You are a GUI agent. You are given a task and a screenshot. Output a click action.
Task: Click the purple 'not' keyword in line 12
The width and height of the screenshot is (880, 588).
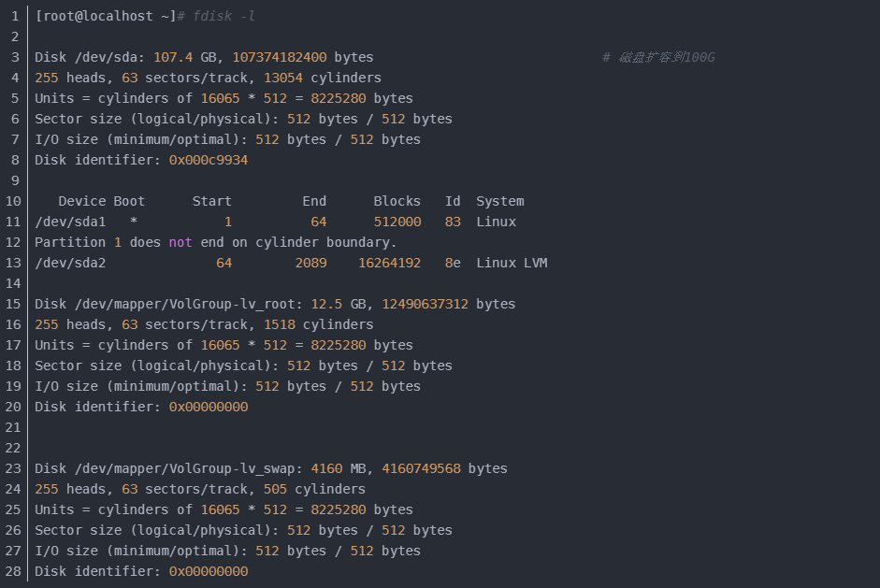[x=180, y=242]
